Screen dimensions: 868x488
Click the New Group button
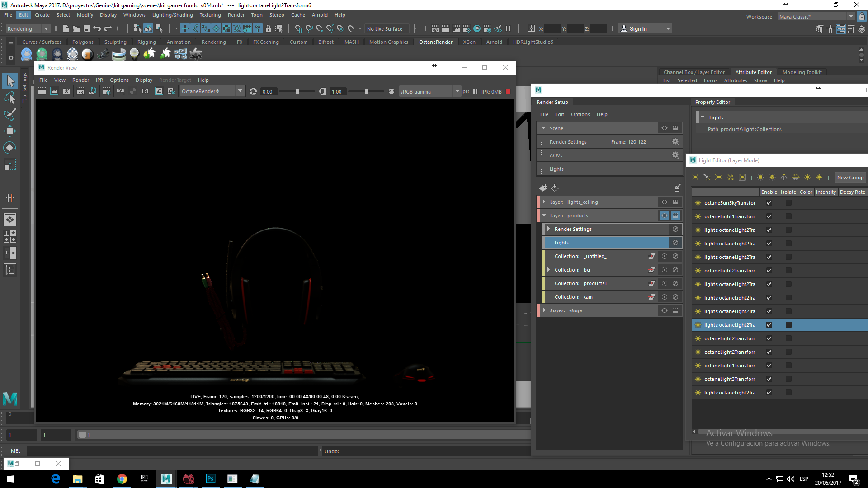click(850, 178)
